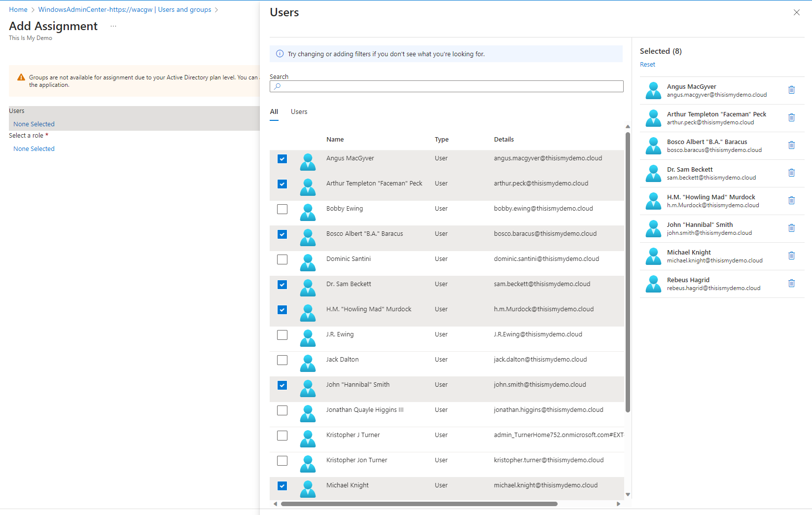Screen dimensions: 812x515
Task: Delete H.M. Murdock from selected users
Action: point(791,200)
